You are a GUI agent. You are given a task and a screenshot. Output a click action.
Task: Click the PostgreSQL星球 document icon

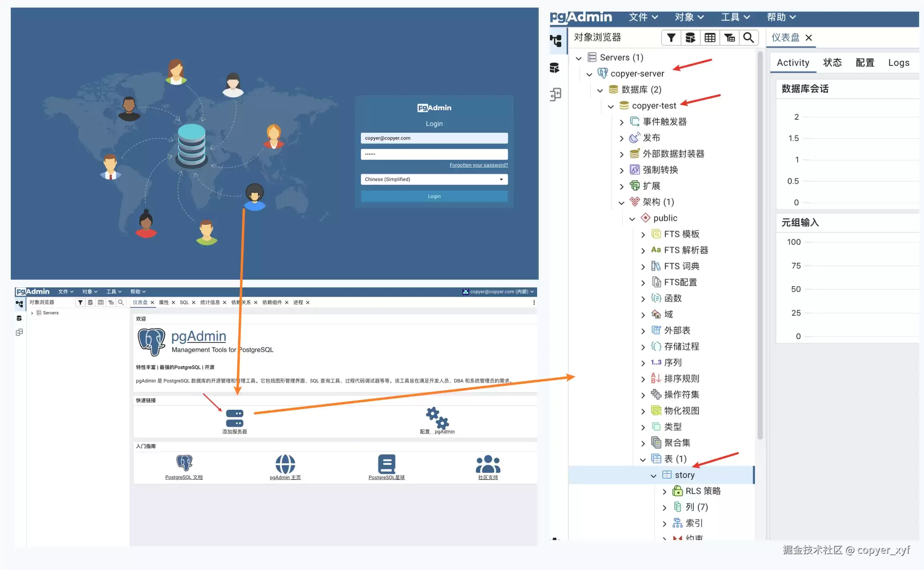(x=387, y=464)
